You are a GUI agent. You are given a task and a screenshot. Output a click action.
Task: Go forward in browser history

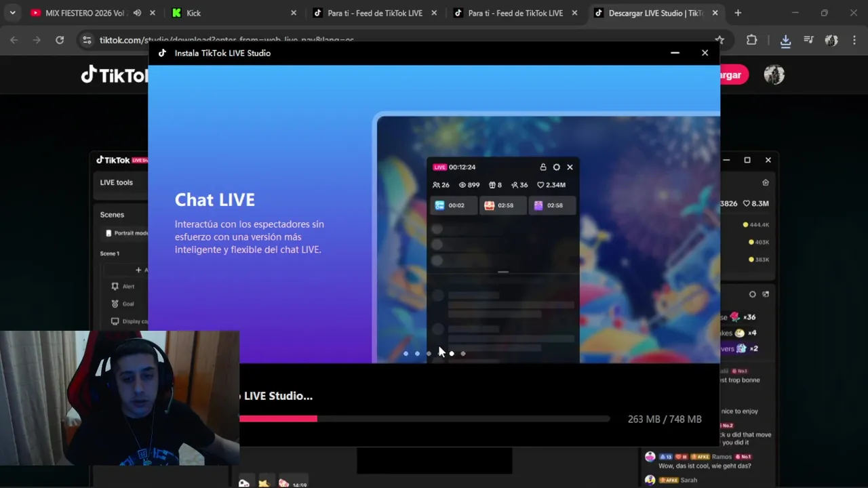click(37, 40)
